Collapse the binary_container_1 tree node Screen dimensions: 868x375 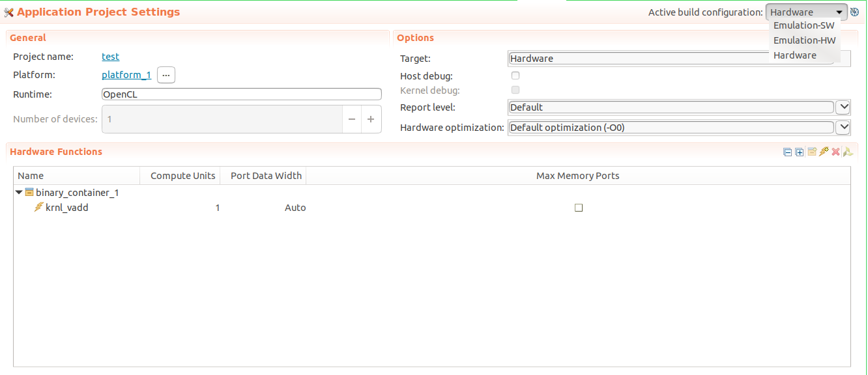(19, 193)
